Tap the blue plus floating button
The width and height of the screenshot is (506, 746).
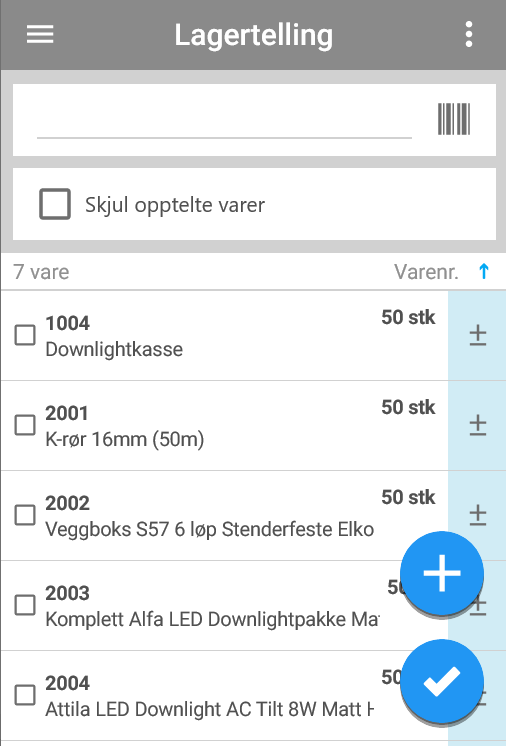442,573
